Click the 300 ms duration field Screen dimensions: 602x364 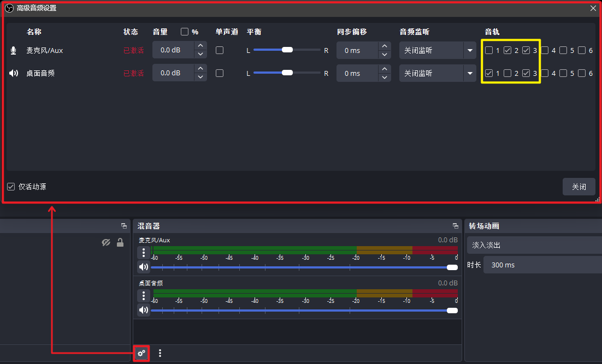pyautogui.click(x=541, y=265)
